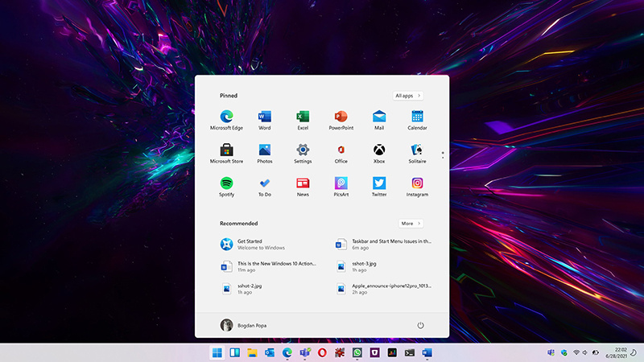Open Get Started welcome item

[253, 245]
